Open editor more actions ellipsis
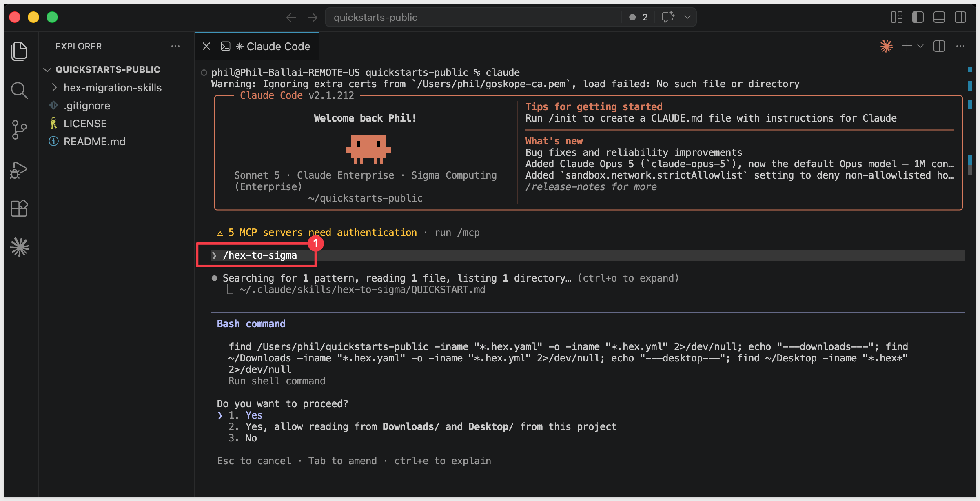This screenshot has width=980, height=501. tap(960, 46)
